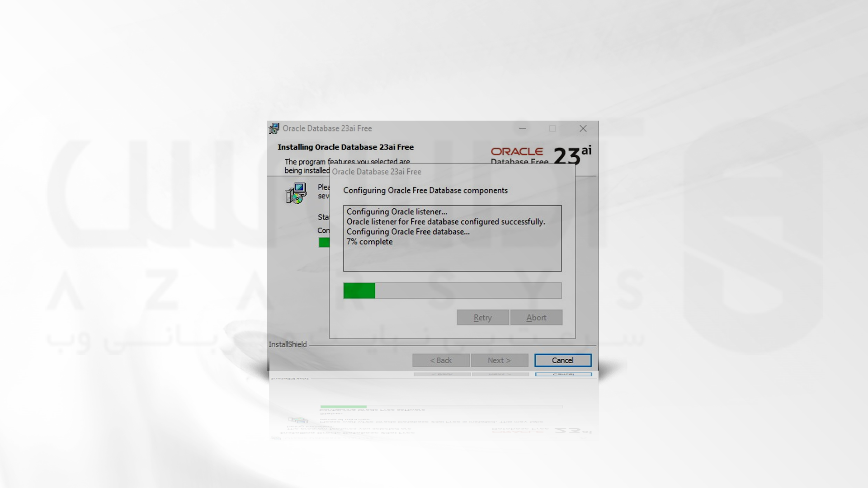The height and width of the screenshot is (488, 868).
Task: Click the 7% complete progress status text
Action: (369, 241)
